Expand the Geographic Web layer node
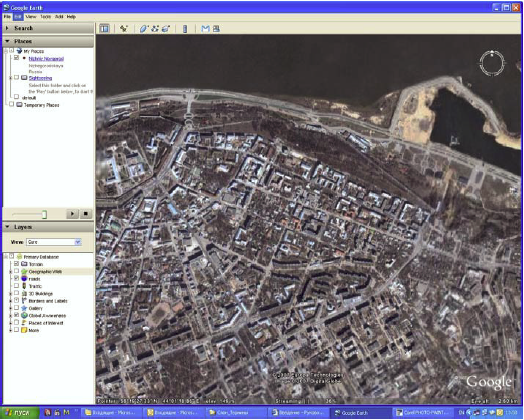This screenshot has width=524, height=420. tap(11, 271)
